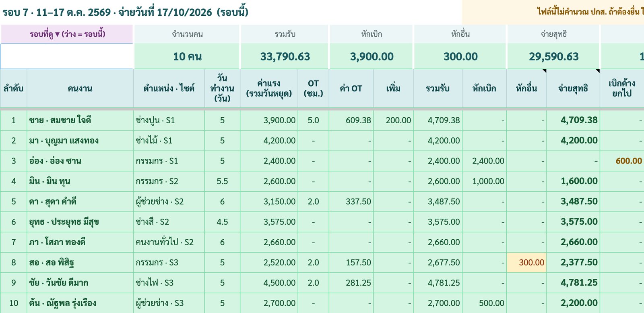Click the "ลำดับ" column header
Image resolution: width=644 pixels, height=313 pixels.
pos(14,88)
